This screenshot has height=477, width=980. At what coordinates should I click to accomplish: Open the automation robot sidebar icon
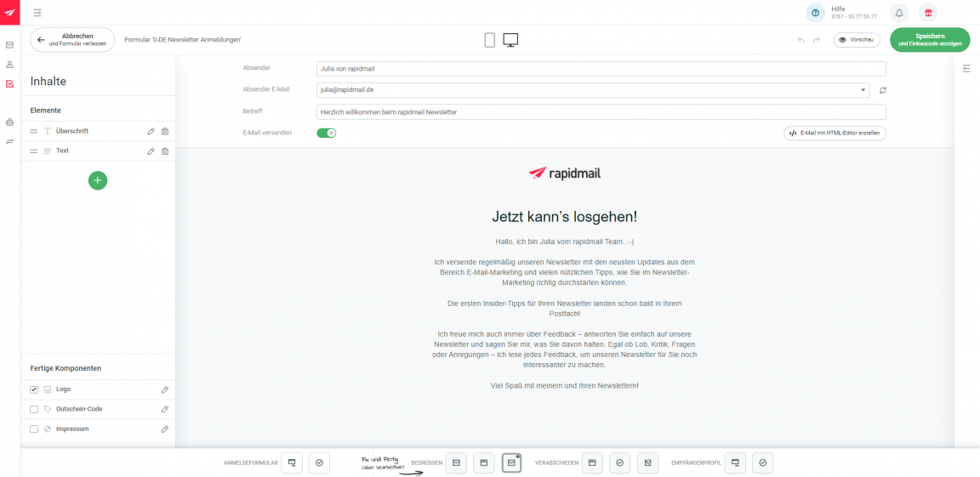pos(9,122)
